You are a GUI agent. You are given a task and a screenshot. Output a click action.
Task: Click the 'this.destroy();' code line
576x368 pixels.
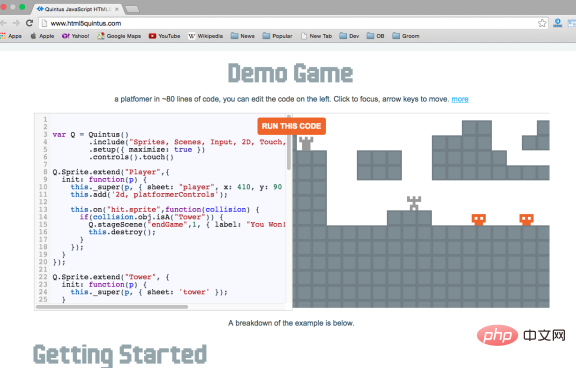pyautogui.click(x=122, y=232)
